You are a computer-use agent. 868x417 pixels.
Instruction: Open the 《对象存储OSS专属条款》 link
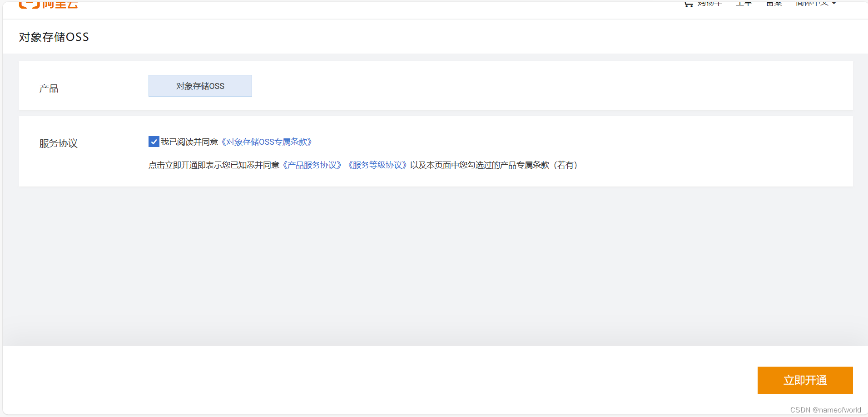point(267,142)
